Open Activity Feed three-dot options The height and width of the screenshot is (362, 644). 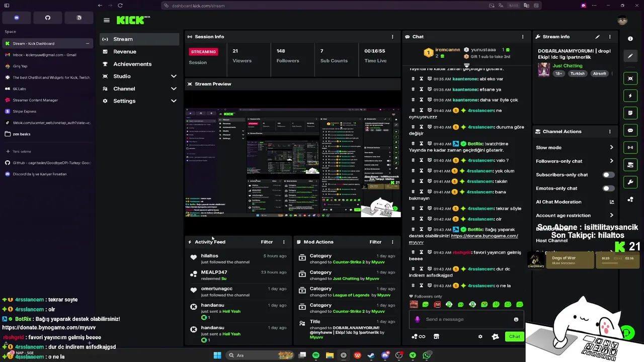point(284,242)
